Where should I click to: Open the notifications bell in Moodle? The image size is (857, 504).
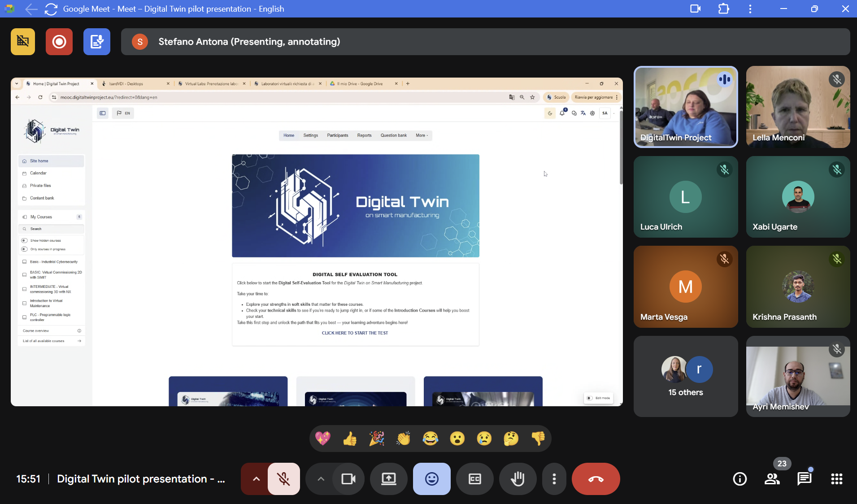[563, 113]
